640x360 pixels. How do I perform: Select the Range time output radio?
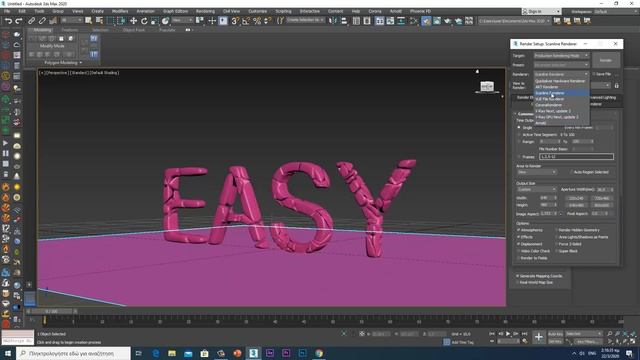point(519,141)
